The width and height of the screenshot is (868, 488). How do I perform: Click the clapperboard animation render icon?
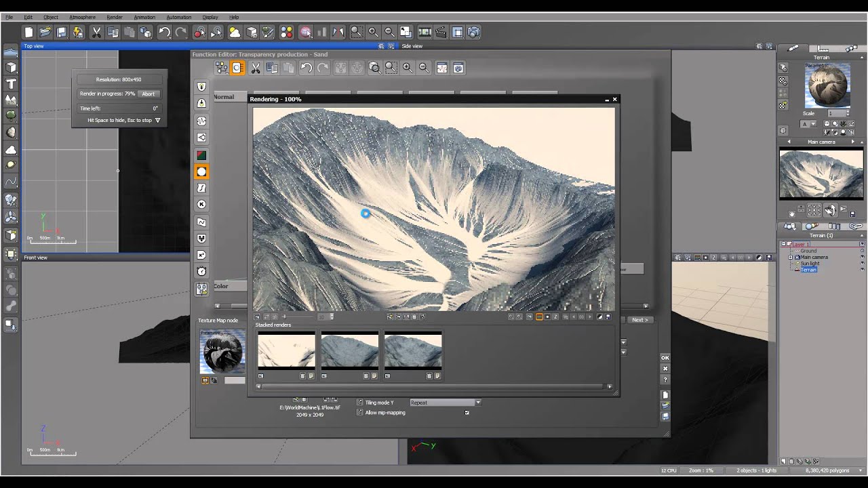pos(441,32)
